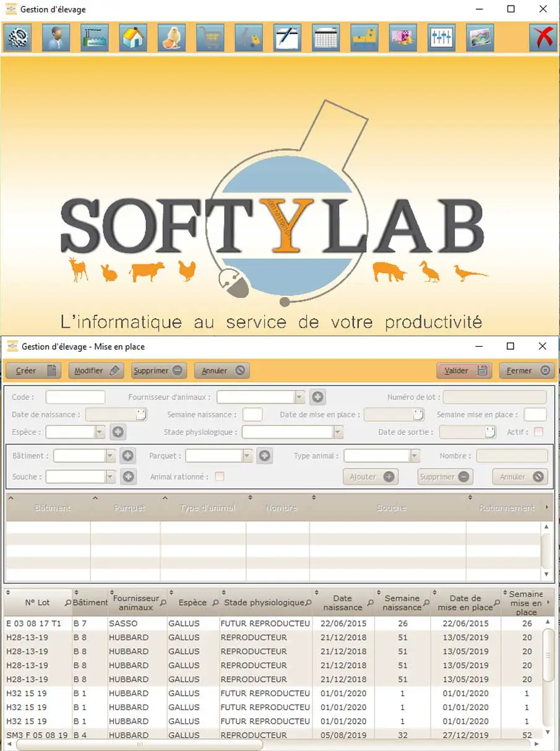The height and width of the screenshot is (751, 560).
Task: Click the arrow after the Rationnement column header
Action: pyautogui.click(x=546, y=508)
